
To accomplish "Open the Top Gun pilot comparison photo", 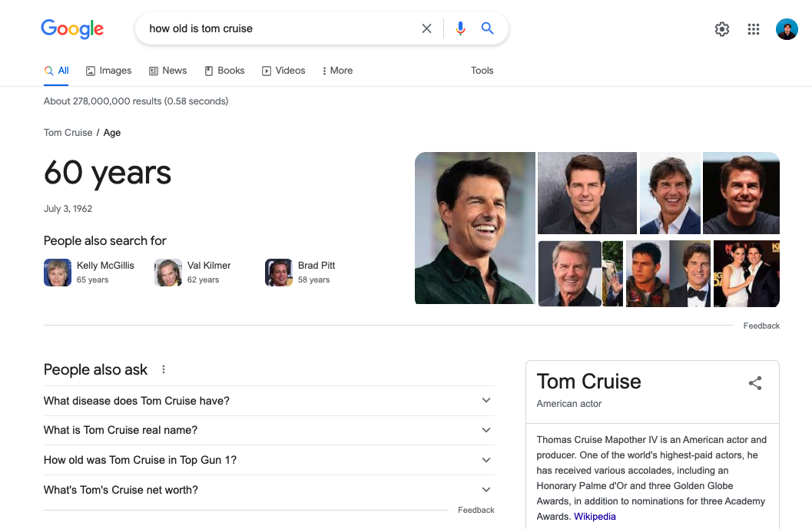I will coord(668,274).
